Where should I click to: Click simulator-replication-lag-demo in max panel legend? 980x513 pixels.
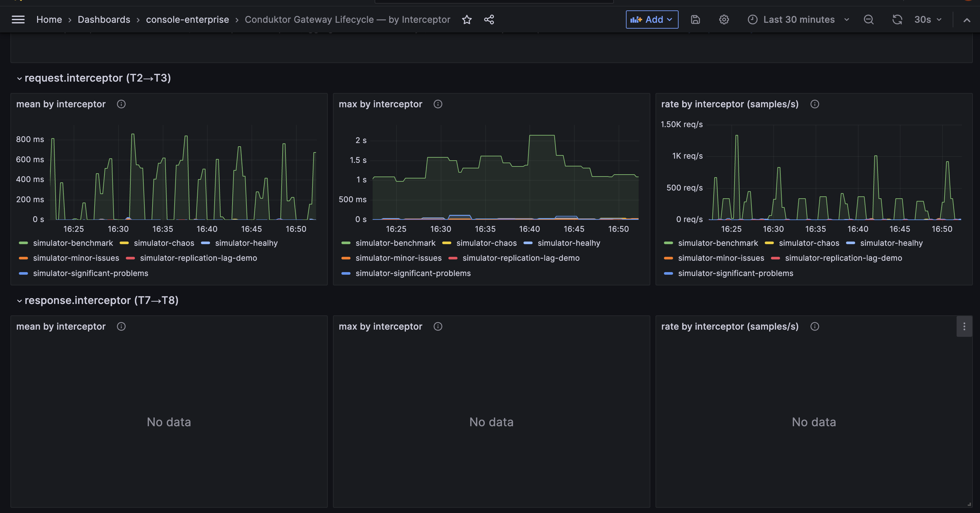[x=521, y=258]
